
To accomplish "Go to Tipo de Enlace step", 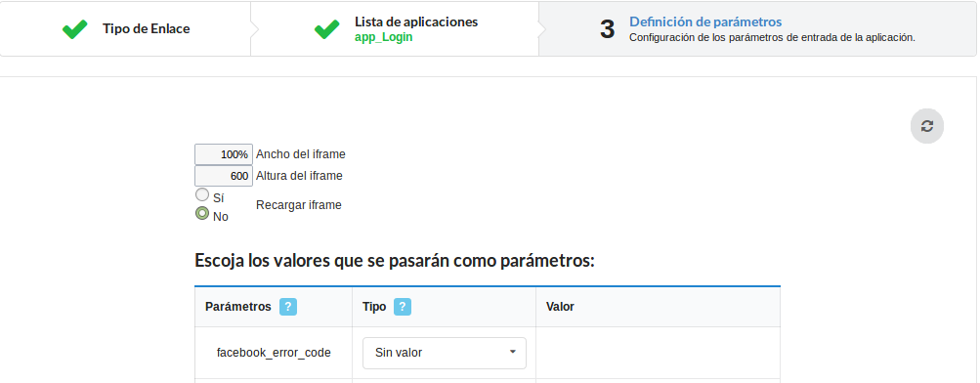I will 147,28.
